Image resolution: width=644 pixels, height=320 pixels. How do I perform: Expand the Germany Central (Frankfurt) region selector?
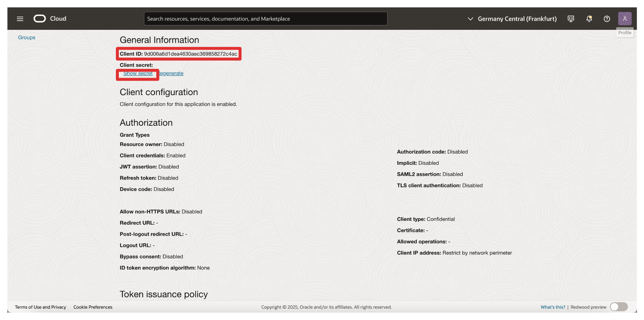517,19
